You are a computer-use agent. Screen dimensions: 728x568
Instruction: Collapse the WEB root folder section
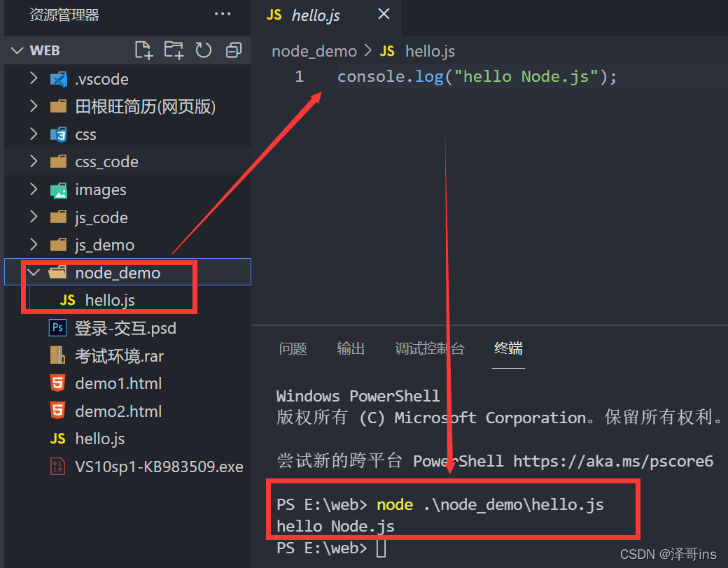point(17,50)
